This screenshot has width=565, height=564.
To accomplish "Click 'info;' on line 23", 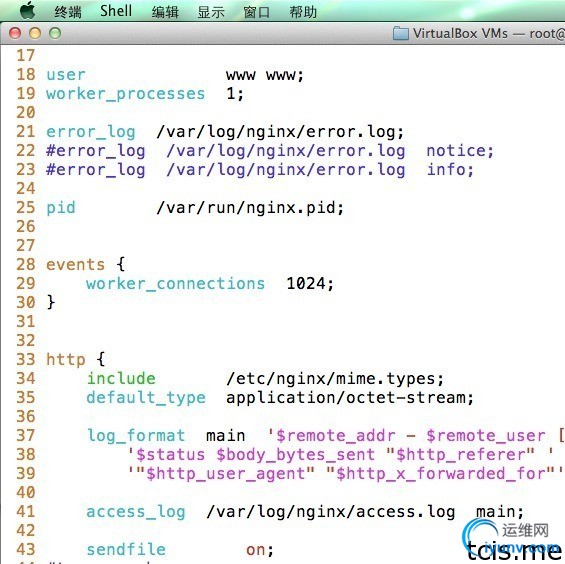I will [x=450, y=170].
